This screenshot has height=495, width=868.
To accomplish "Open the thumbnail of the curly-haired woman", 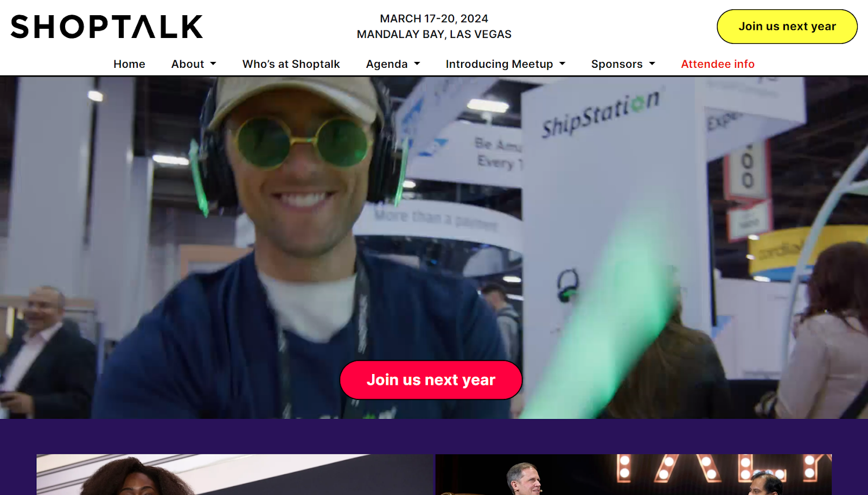I will pos(235,474).
